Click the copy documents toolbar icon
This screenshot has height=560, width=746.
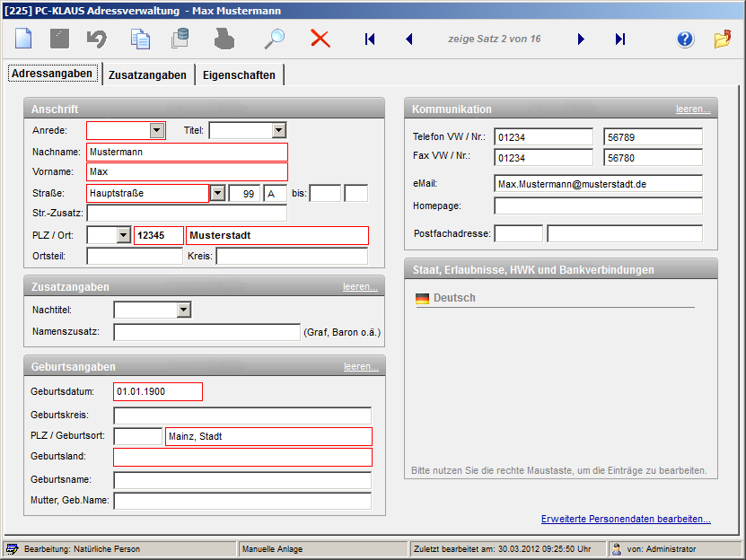(140, 39)
